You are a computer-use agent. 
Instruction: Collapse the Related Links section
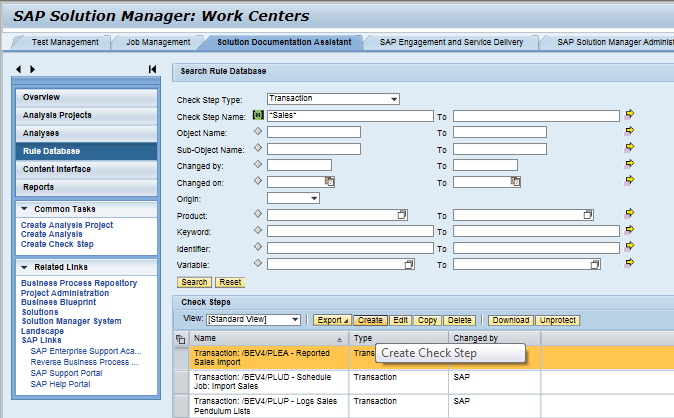(25, 267)
